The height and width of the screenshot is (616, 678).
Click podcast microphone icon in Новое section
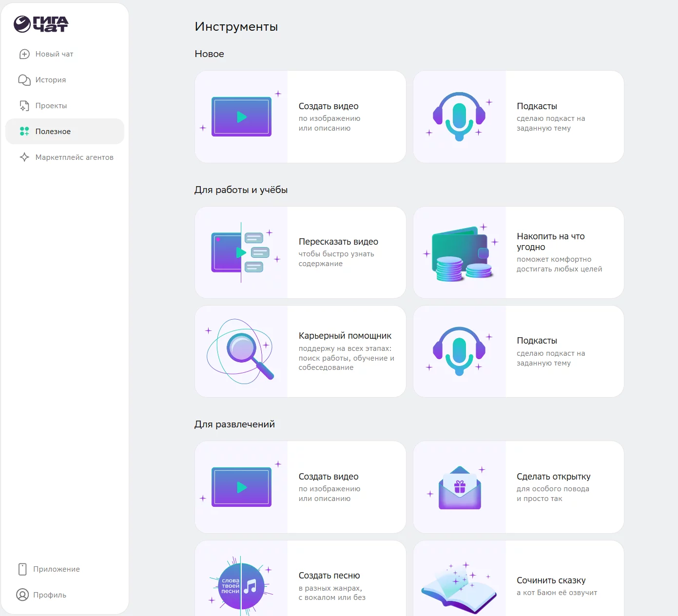[459, 117]
